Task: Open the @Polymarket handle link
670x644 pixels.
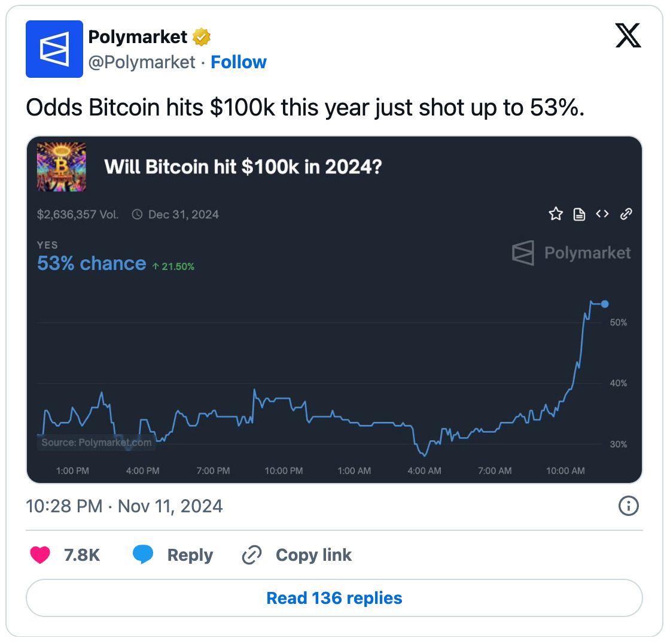Action: tap(142, 62)
